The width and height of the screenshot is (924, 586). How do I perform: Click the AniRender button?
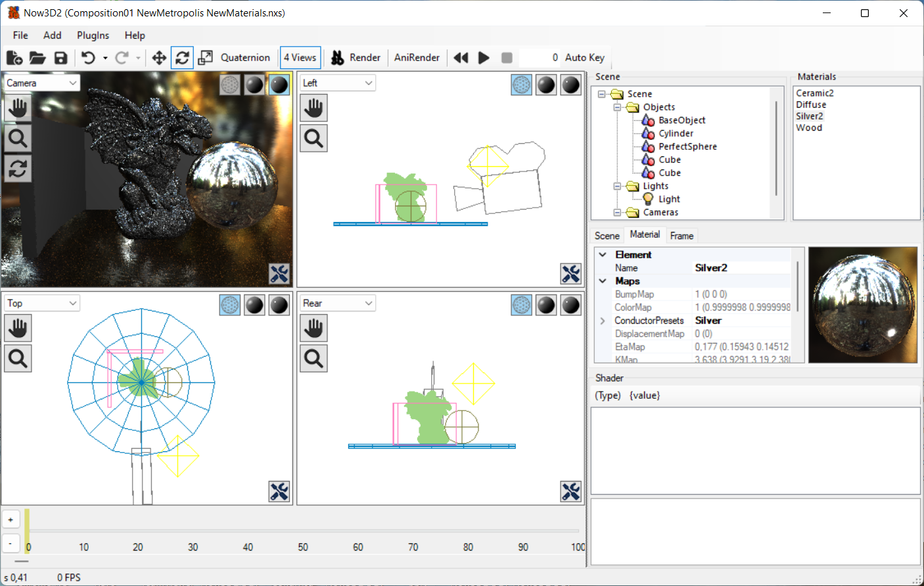[x=417, y=58]
